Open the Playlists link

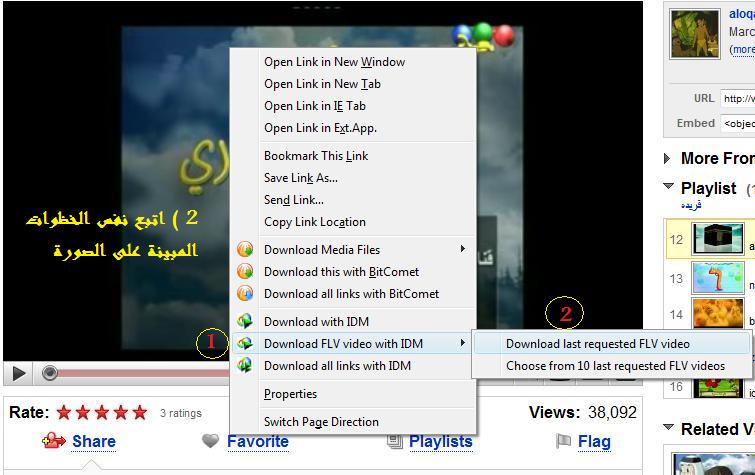coord(441,441)
